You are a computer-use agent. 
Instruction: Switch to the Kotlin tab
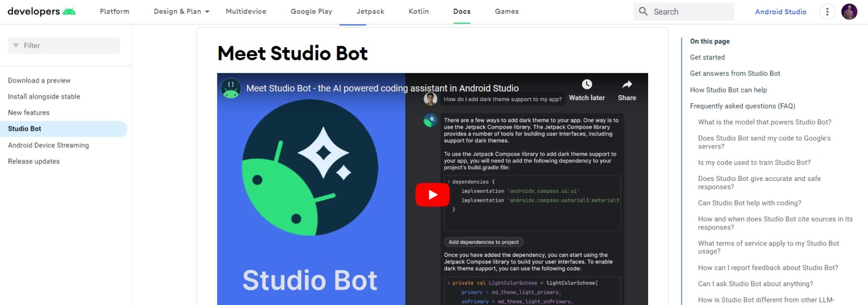click(419, 12)
